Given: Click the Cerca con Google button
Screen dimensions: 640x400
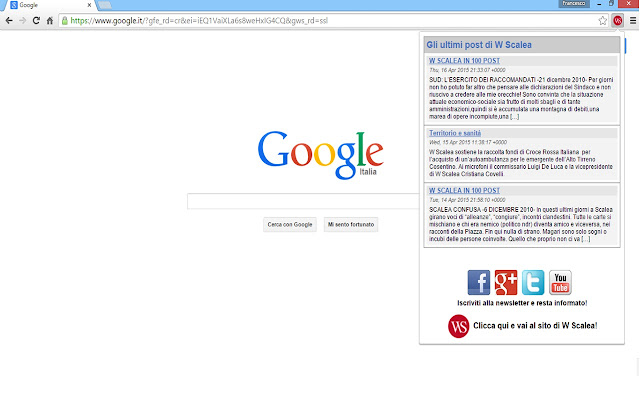Looking at the screenshot, I should (290, 224).
